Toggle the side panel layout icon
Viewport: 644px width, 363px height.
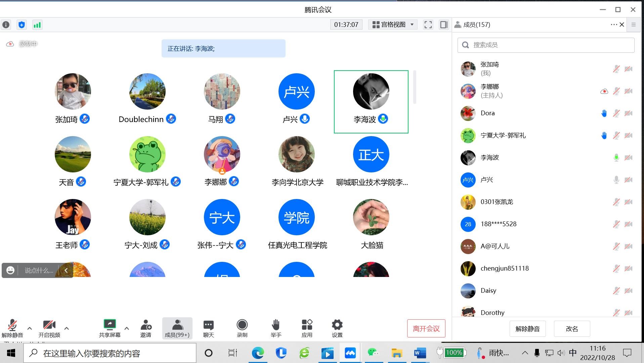coord(444,25)
